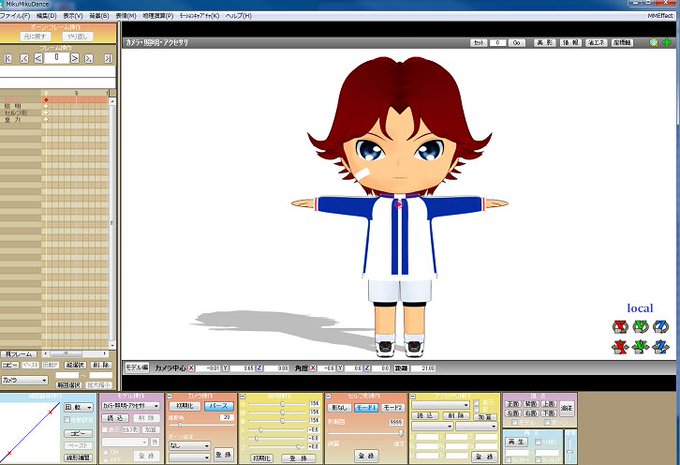Open the 回転 interpolation dropdown
This screenshot has width=680, height=465.
point(78,407)
